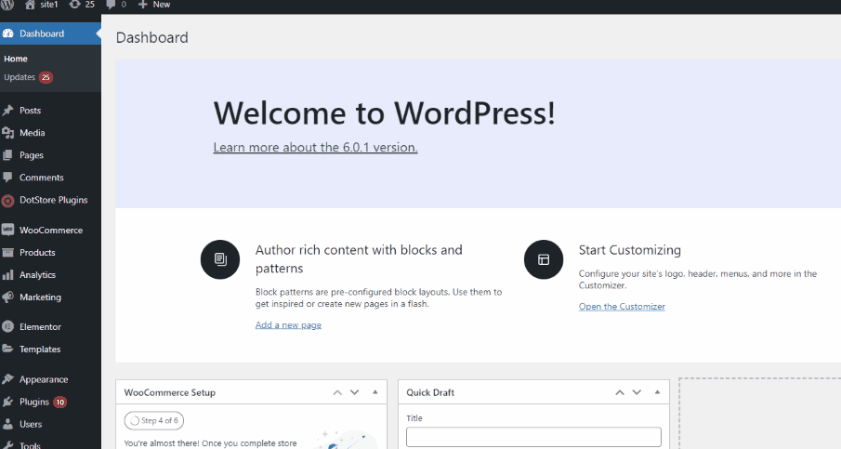Open the Analytics menu label
Viewport: 841px width, 449px height.
pos(38,275)
